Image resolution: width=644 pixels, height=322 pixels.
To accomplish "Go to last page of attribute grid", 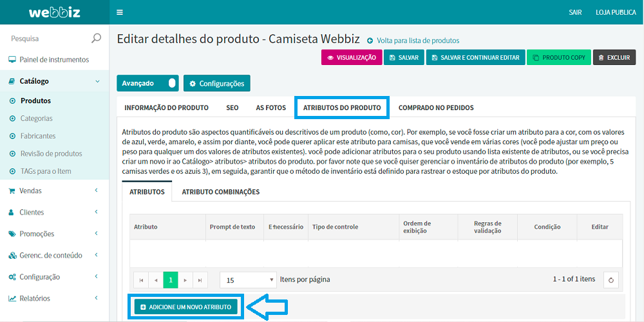I will pos(200,280).
